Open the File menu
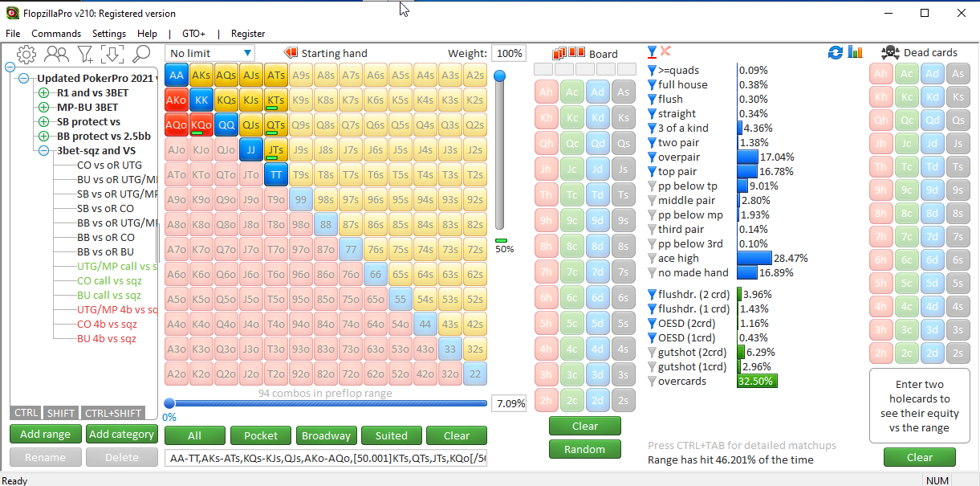Screen dimensions: 980x486 (x=13, y=34)
